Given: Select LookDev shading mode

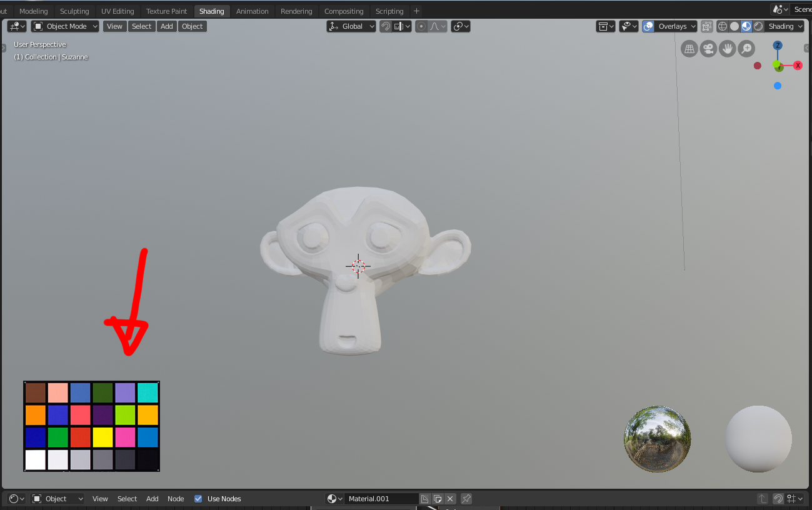Looking at the screenshot, I should click(x=746, y=26).
